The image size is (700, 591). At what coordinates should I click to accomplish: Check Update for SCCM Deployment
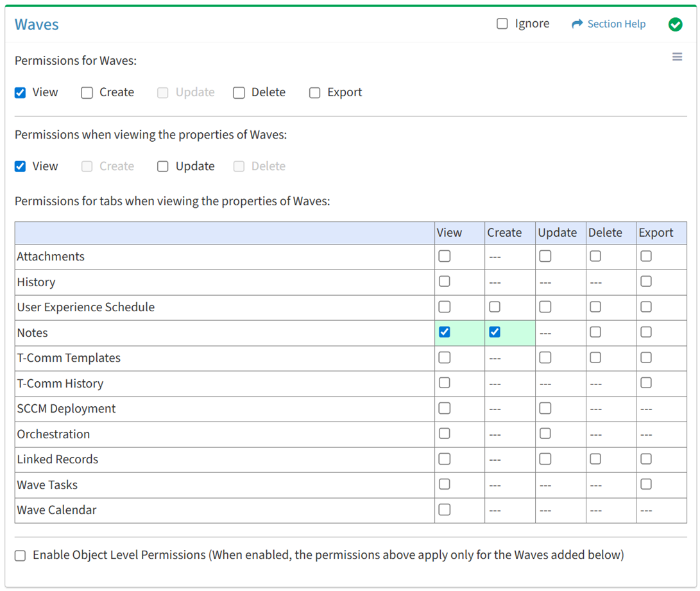coord(545,408)
